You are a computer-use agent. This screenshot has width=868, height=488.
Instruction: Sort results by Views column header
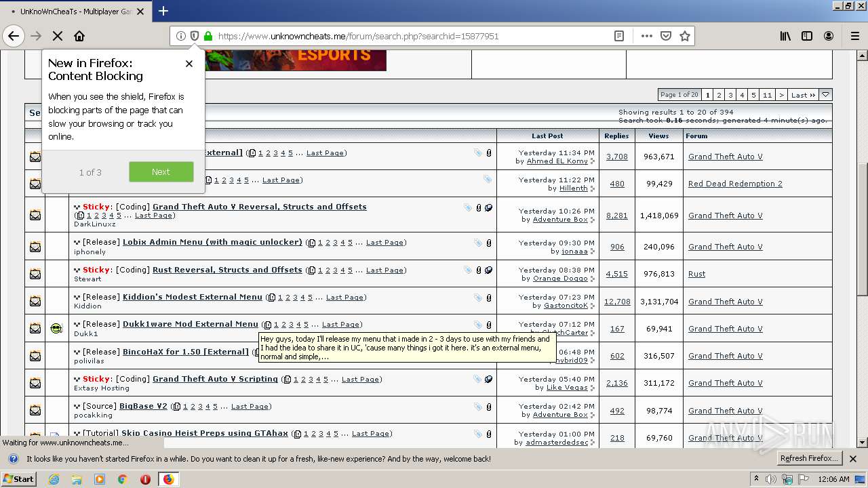(658, 136)
